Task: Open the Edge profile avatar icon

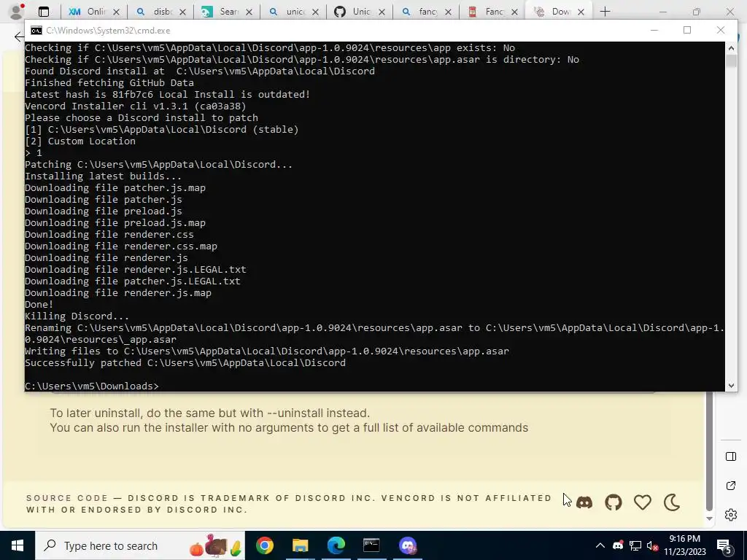Action: point(16,11)
